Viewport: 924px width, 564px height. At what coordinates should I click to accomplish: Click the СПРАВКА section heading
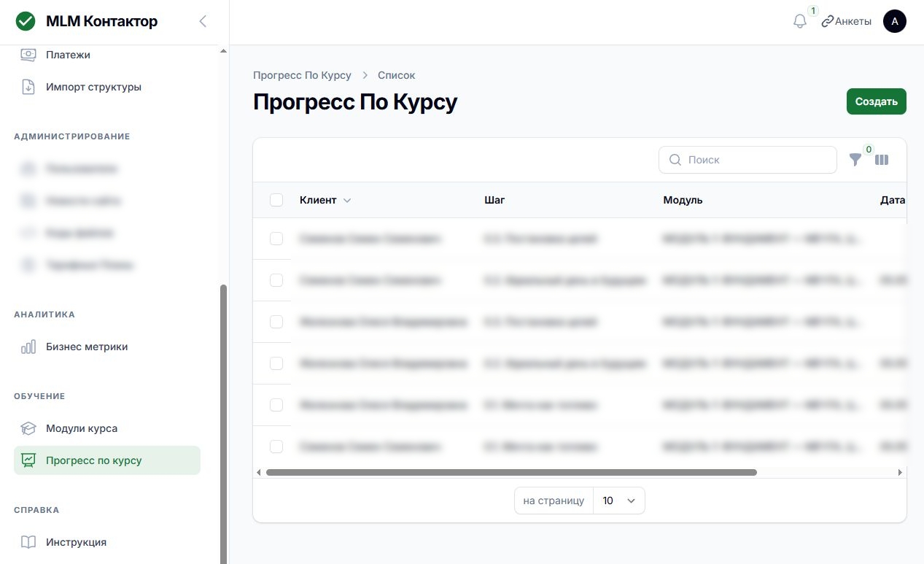click(36, 510)
